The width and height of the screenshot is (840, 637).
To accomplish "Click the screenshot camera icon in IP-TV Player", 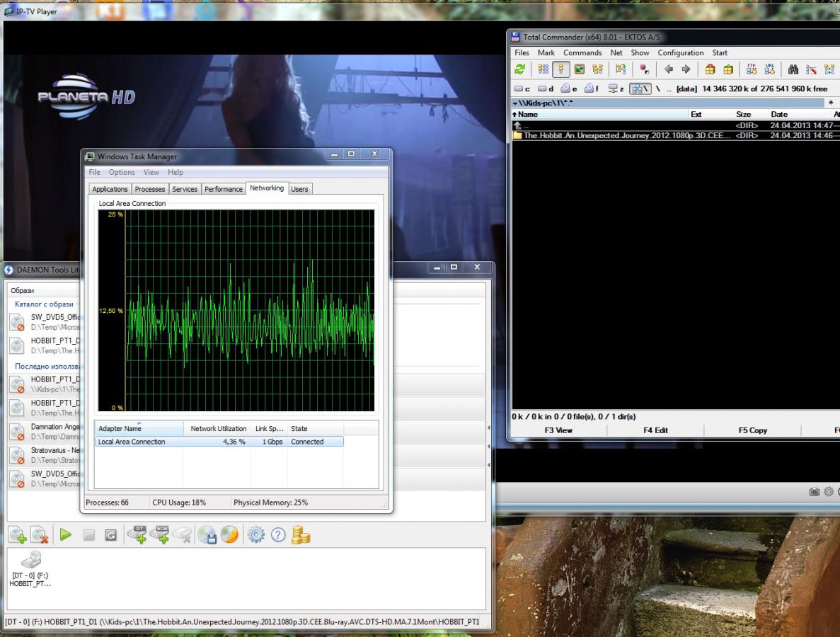I will (815, 491).
